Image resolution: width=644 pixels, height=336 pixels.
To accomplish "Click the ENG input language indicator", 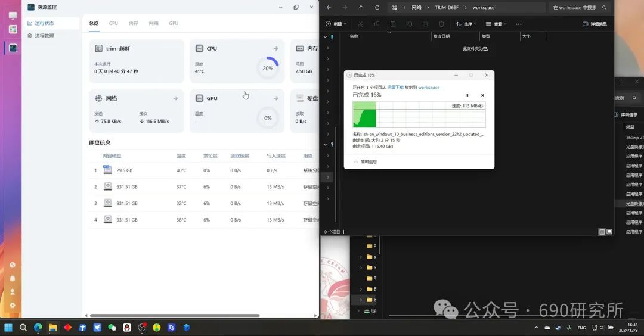I will [x=581, y=328].
